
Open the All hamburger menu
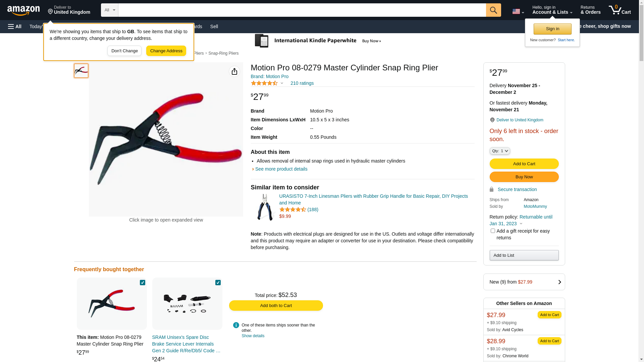(15, 26)
